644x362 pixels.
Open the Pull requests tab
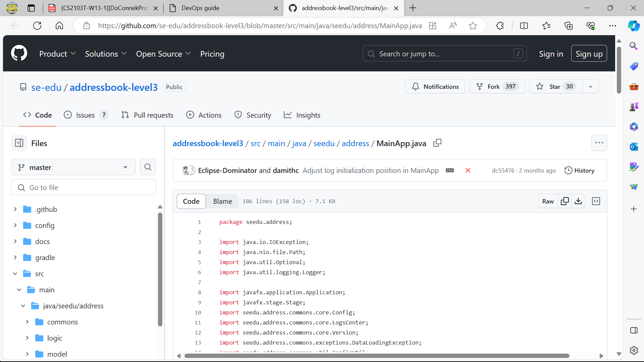coord(148,115)
